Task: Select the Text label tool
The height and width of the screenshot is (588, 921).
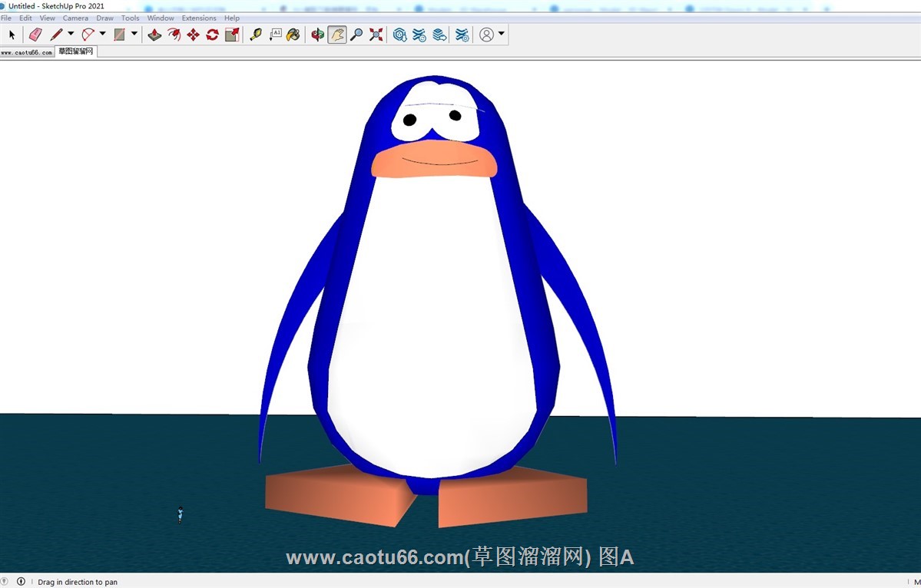Action: tap(275, 35)
